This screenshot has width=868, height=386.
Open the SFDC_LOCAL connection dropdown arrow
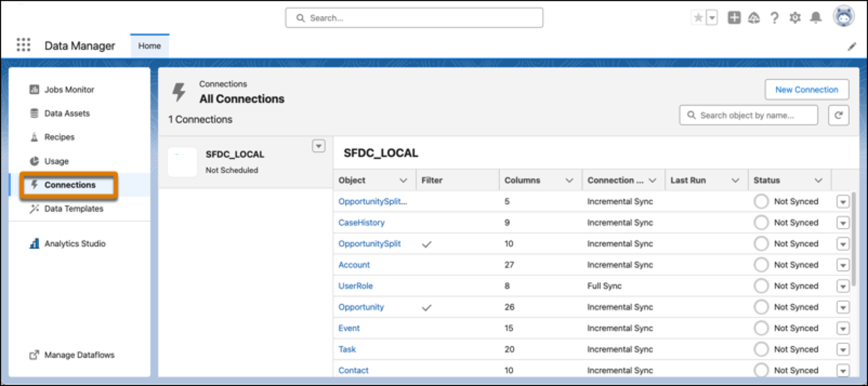[319, 146]
